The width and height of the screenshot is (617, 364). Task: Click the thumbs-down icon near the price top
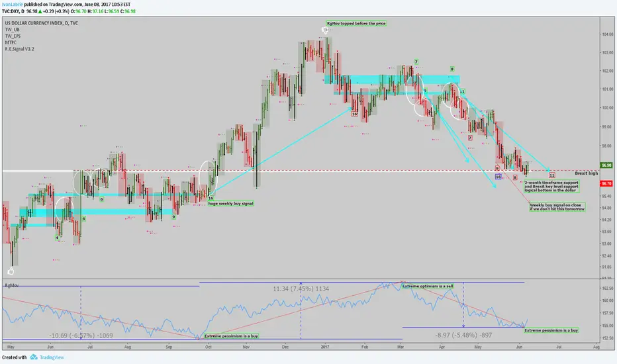coord(324,30)
